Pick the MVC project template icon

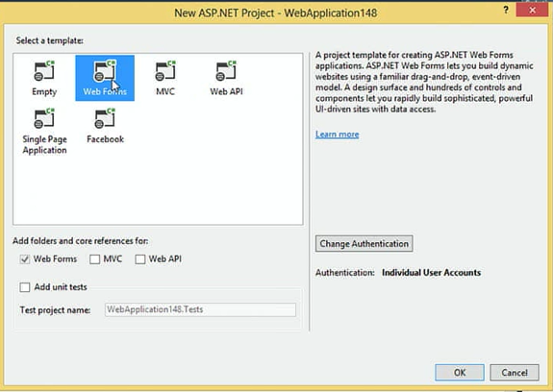(x=165, y=70)
